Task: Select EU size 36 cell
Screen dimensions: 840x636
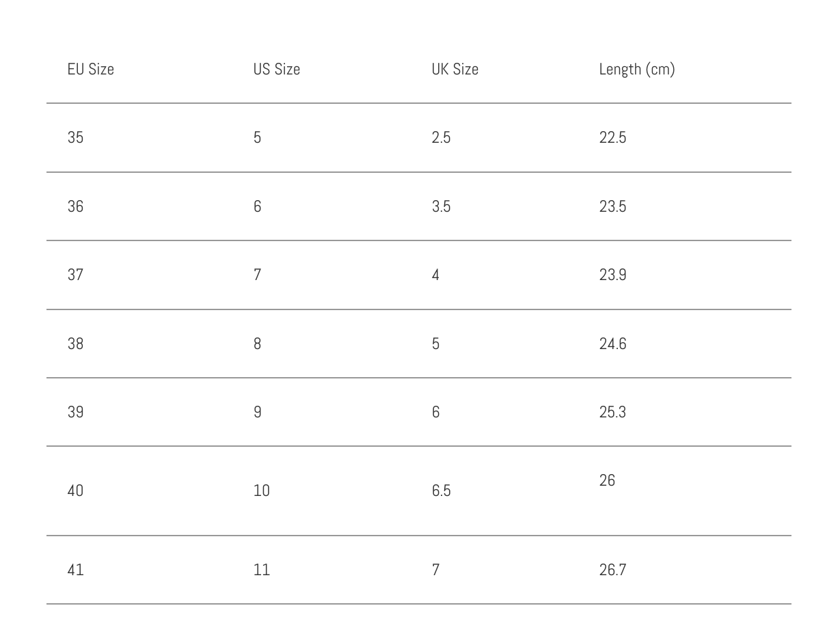Action: 75,206
